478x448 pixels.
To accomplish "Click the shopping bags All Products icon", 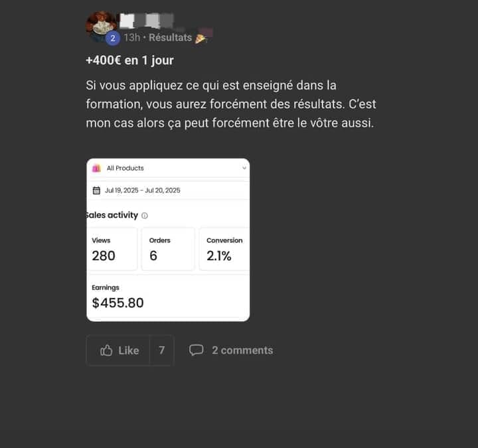I will tap(97, 168).
